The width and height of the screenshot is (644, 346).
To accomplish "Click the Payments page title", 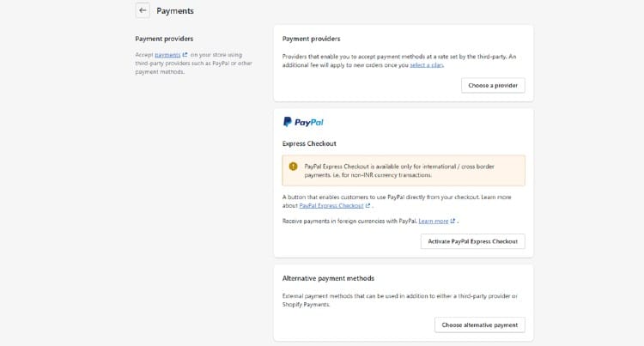I will (175, 11).
